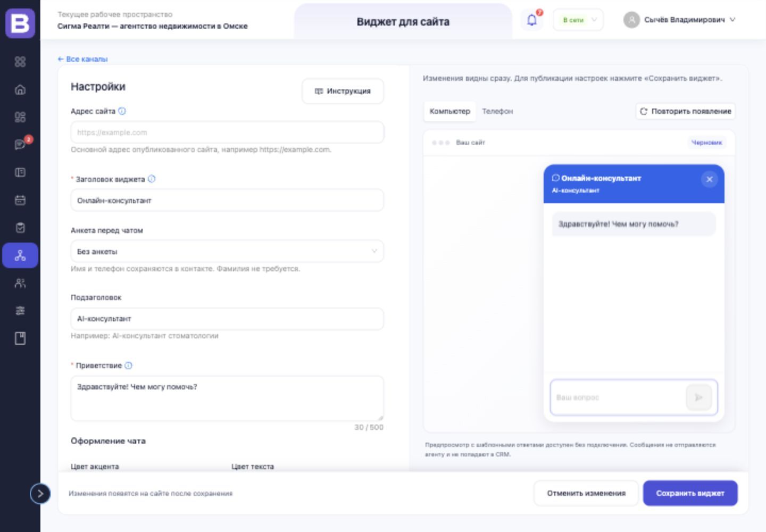Click Повторить появление button

(685, 111)
